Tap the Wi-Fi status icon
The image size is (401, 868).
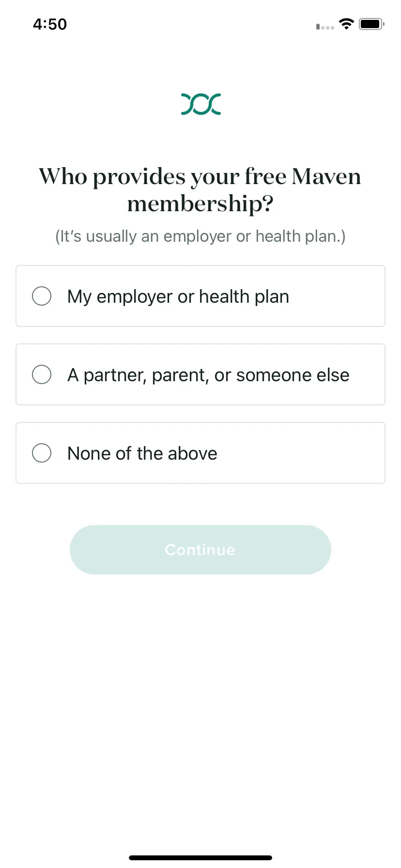coord(346,24)
